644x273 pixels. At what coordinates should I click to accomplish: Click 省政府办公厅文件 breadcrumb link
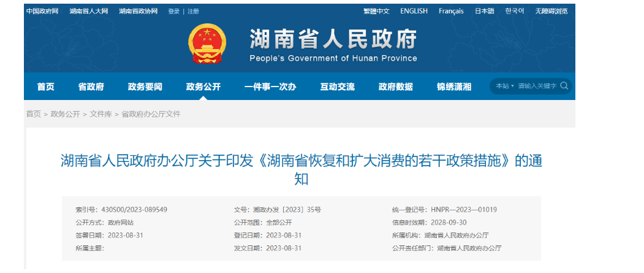151,114
